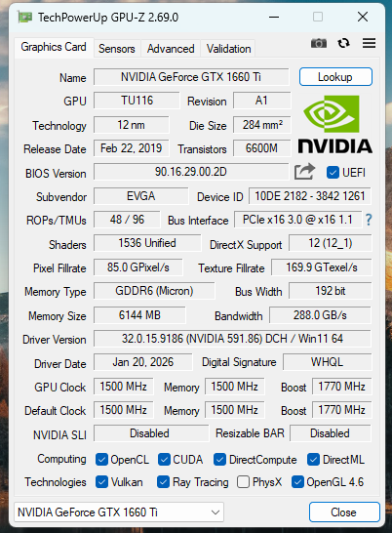Toggle the UEFI checkbox
The image size is (392, 533).
(333, 173)
